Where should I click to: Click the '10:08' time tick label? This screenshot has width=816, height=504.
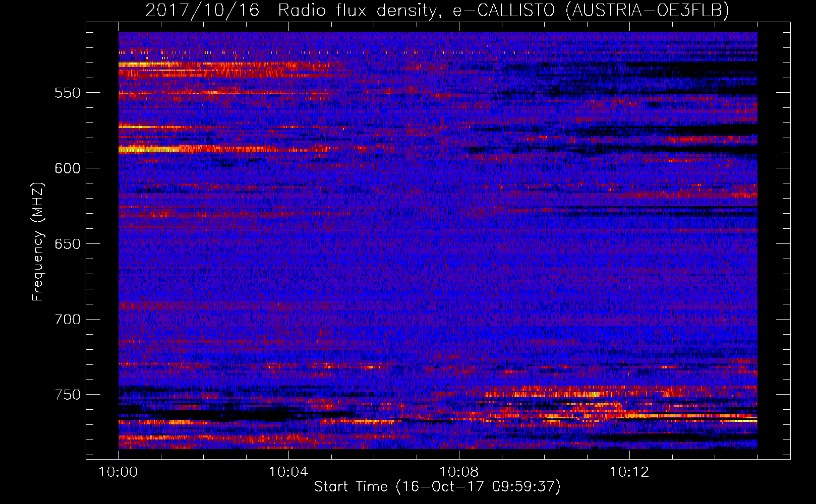point(459,472)
